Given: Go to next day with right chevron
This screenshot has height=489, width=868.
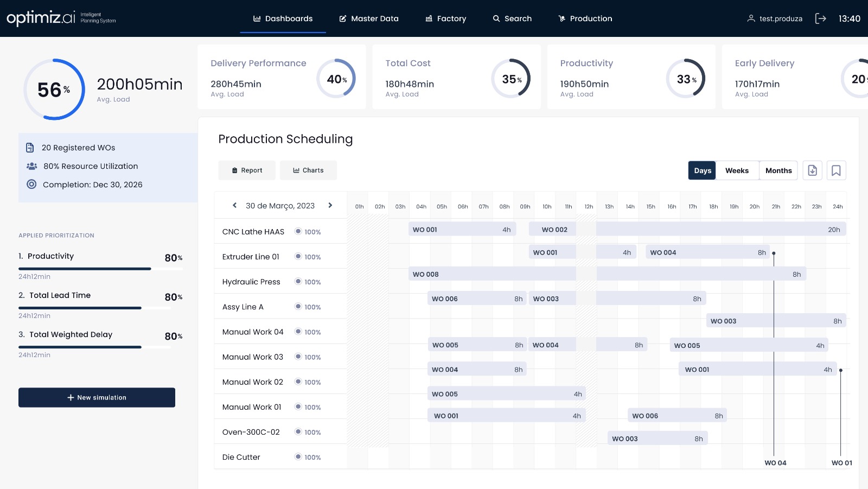Looking at the screenshot, I should [x=330, y=205].
